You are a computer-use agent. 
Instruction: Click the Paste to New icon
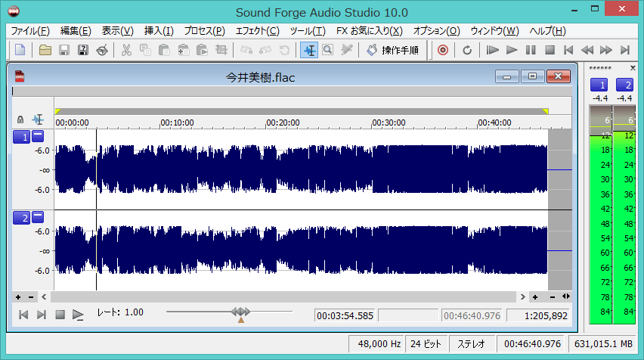tap(202, 50)
